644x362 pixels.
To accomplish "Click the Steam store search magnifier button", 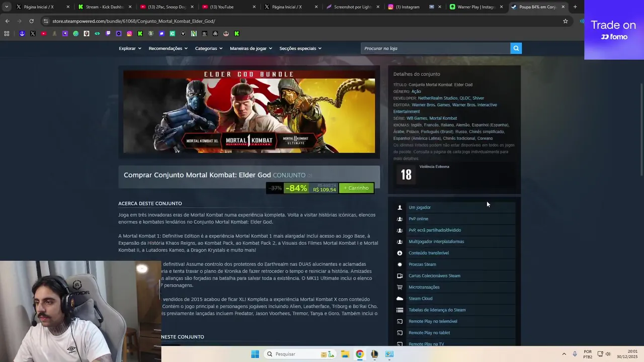I will click(x=516, y=48).
